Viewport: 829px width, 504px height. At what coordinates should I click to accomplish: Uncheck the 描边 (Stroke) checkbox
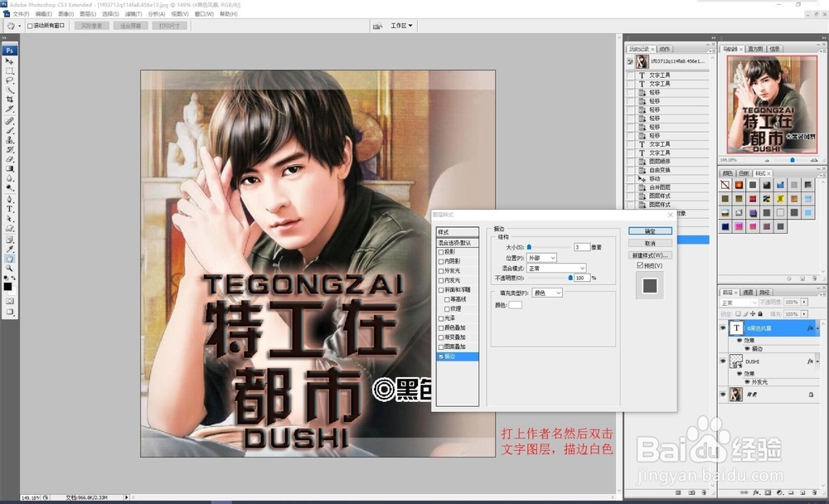coord(441,357)
